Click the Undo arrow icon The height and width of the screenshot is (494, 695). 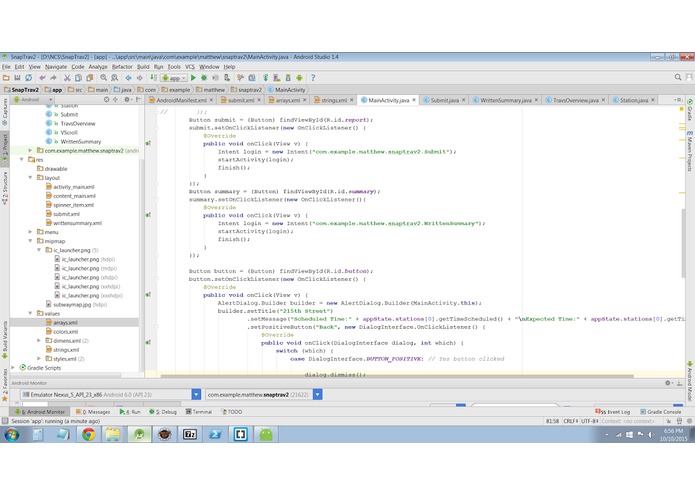[43, 78]
